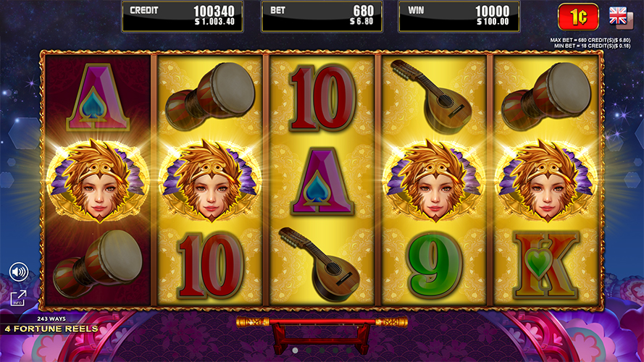Click the 243 WAYS text
The height and width of the screenshot is (362, 644).
(51, 319)
